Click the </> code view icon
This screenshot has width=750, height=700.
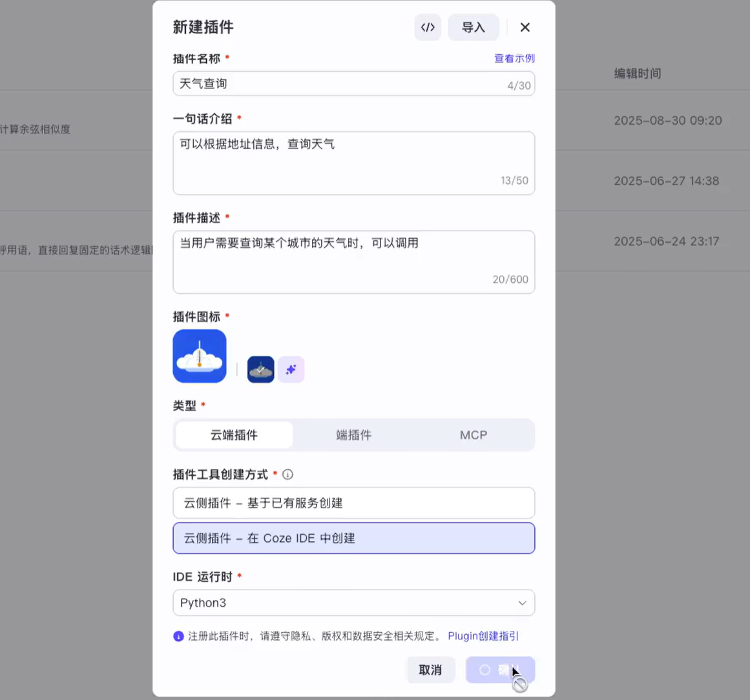(427, 27)
